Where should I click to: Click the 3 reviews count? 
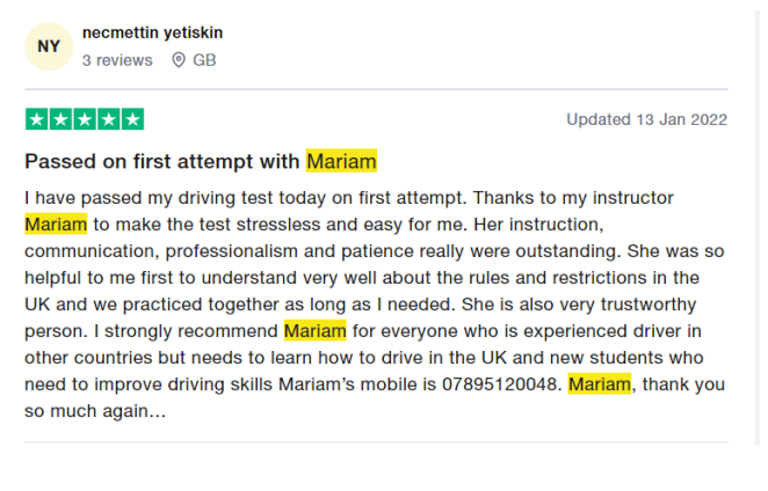coord(117,60)
